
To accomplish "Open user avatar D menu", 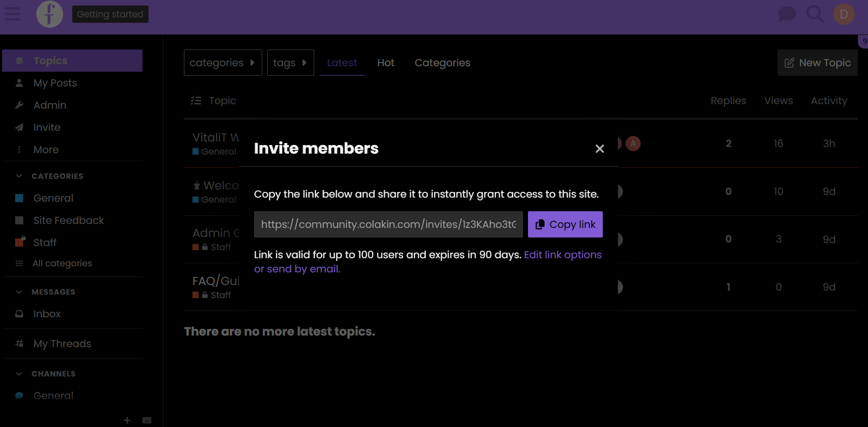I will point(843,14).
